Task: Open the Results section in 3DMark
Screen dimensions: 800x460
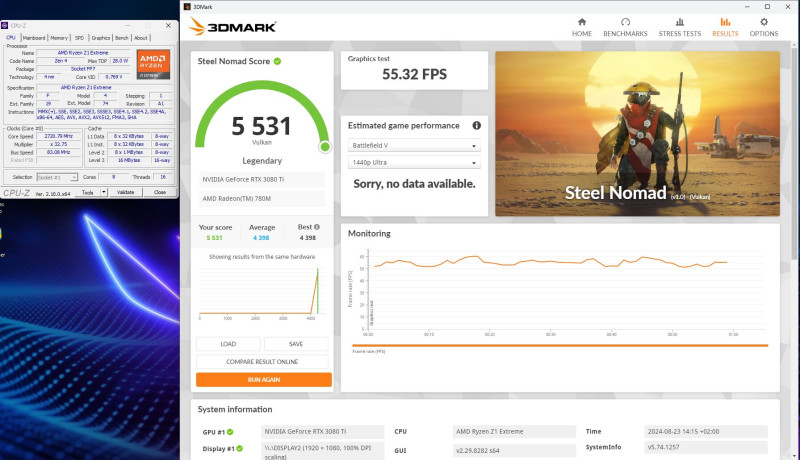Action: pyautogui.click(x=725, y=28)
